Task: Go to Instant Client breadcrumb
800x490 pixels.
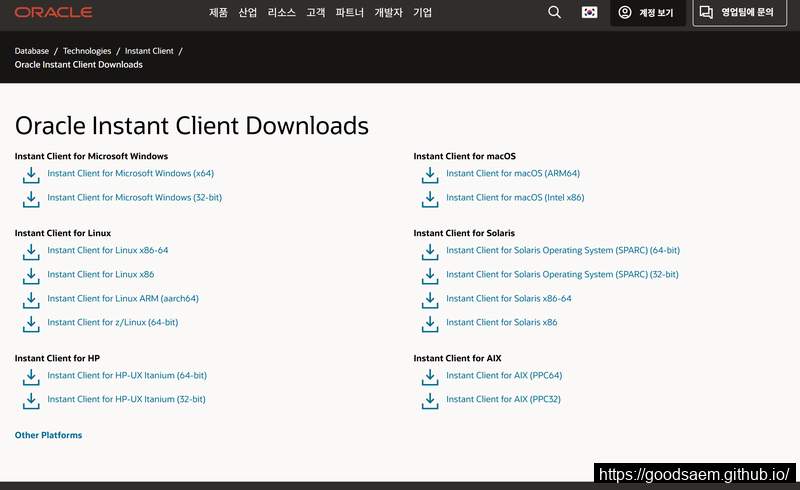Action: coord(149,51)
